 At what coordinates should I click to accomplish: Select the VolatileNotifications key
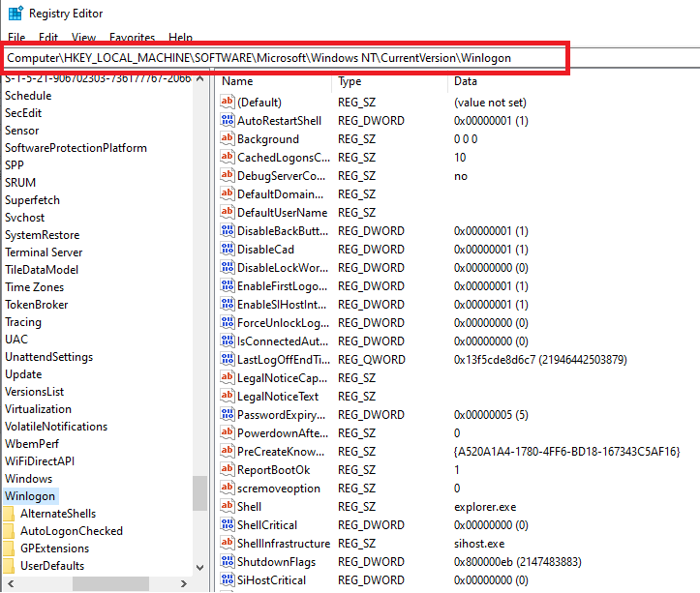[56, 427]
